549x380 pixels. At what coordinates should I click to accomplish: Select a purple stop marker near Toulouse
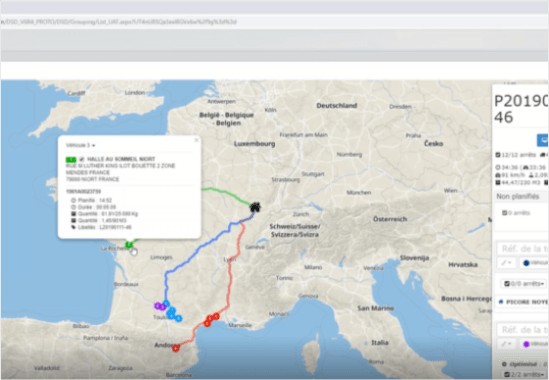click(158, 306)
